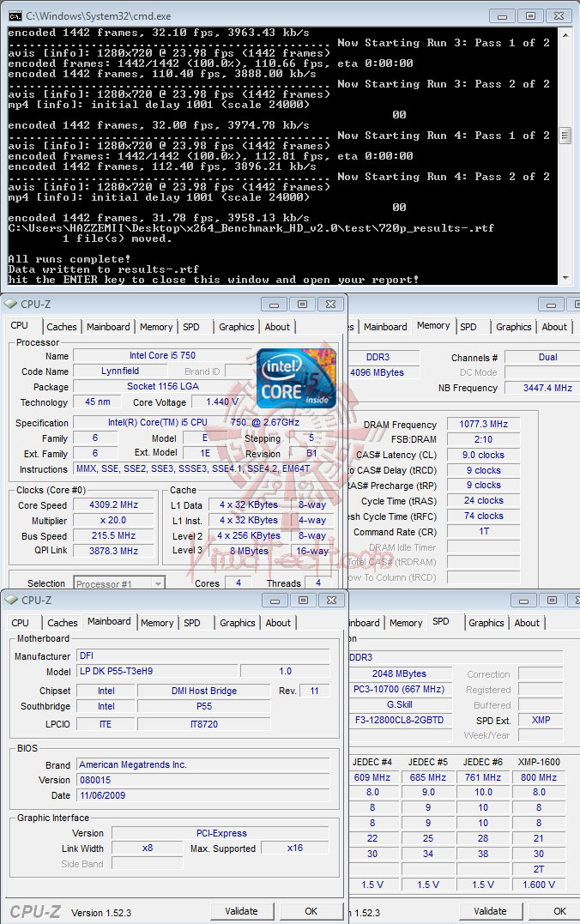The width and height of the screenshot is (580, 924).
Task: Click the Intel Core i5 750 name field
Action: [163, 355]
